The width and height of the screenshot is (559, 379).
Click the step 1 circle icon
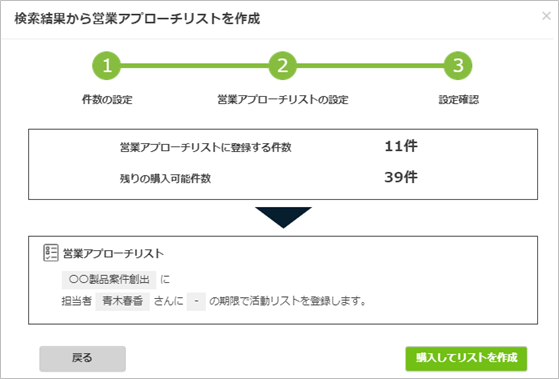coord(107,66)
